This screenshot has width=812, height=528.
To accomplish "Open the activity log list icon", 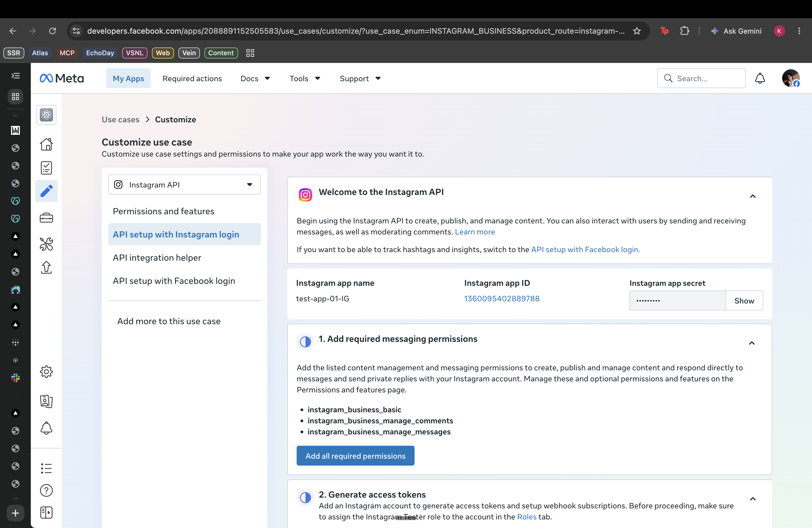I will point(46,468).
